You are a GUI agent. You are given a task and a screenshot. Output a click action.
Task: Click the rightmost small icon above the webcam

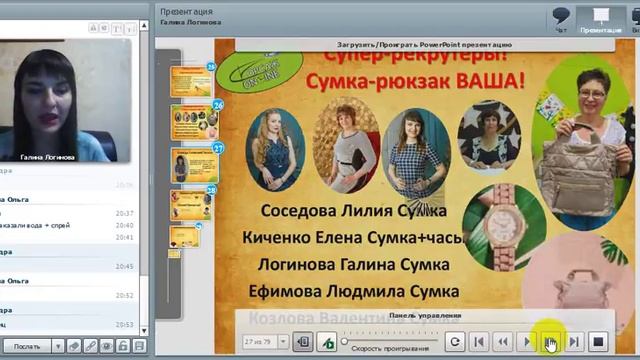tap(130, 28)
